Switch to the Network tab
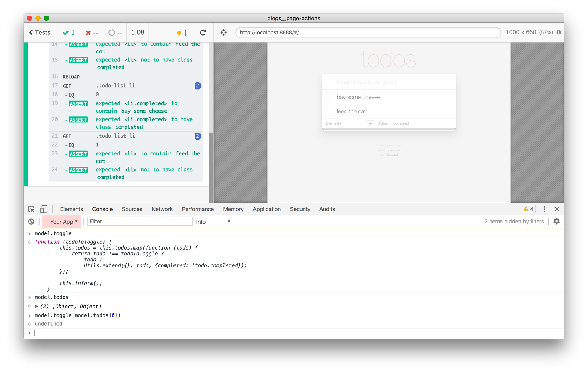Screen dimensions: 588x373 pyautogui.click(x=162, y=209)
